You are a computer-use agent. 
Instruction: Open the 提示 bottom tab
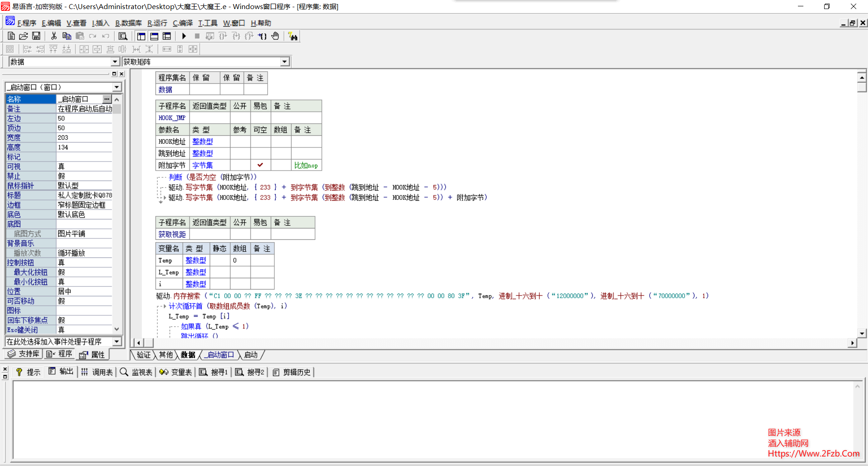[x=28, y=372]
